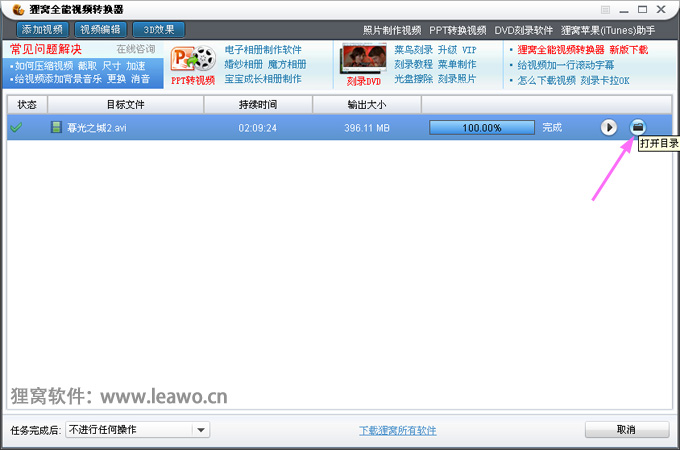Click the 魔方相册 link

(x=287, y=65)
